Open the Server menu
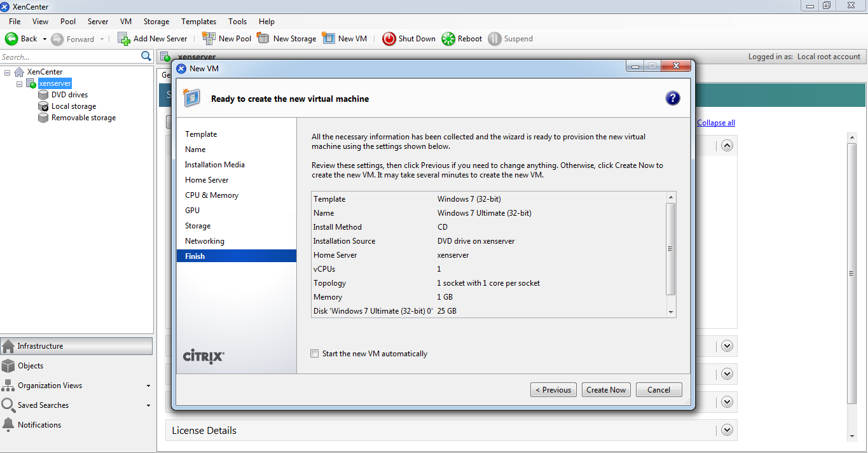This screenshot has width=868, height=453. pos(98,21)
